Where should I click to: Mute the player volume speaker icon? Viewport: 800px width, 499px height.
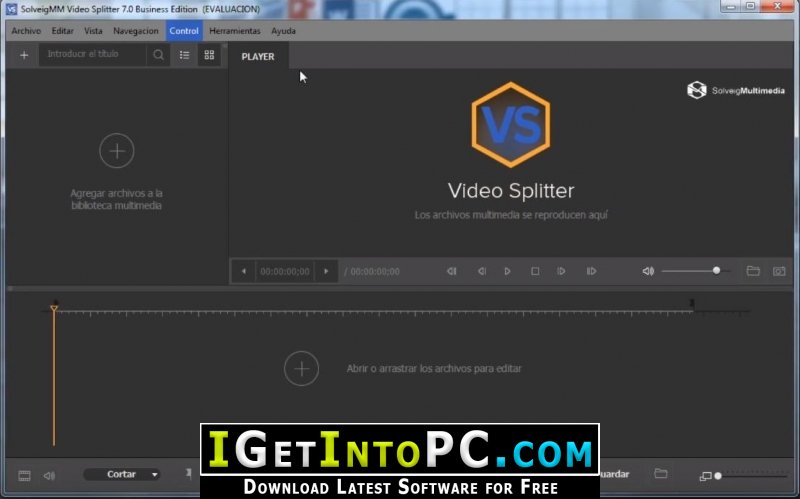tap(648, 271)
